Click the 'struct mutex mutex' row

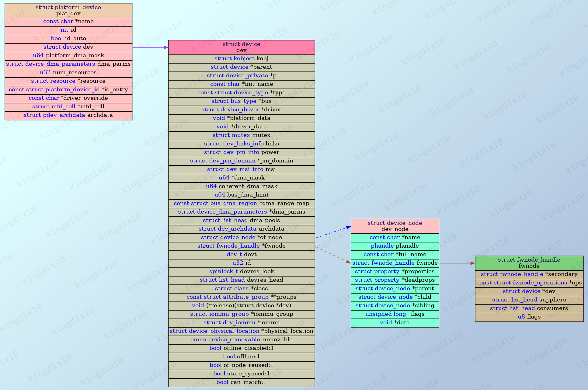[242, 136]
